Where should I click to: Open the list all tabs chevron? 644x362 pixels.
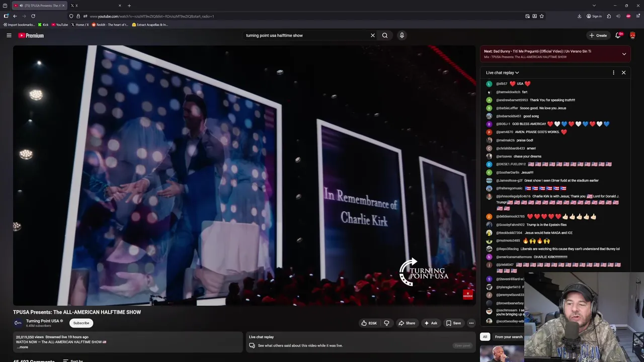click(594, 6)
